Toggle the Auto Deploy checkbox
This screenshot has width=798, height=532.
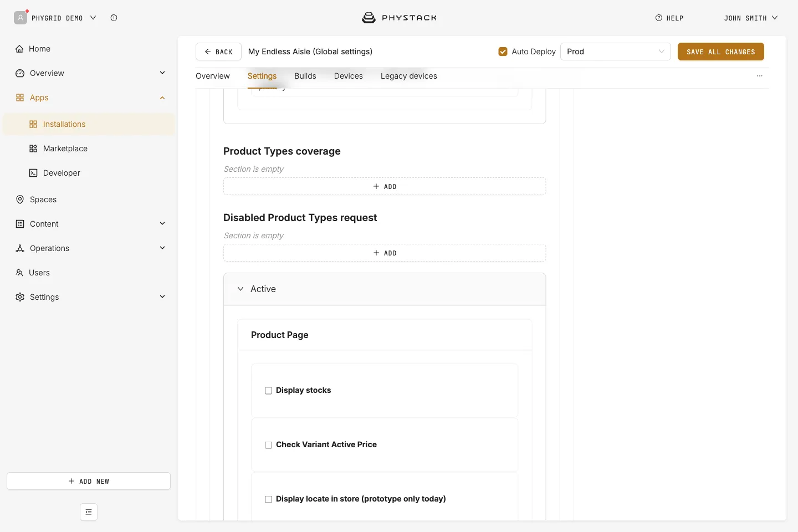pyautogui.click(x=503, y=52)
